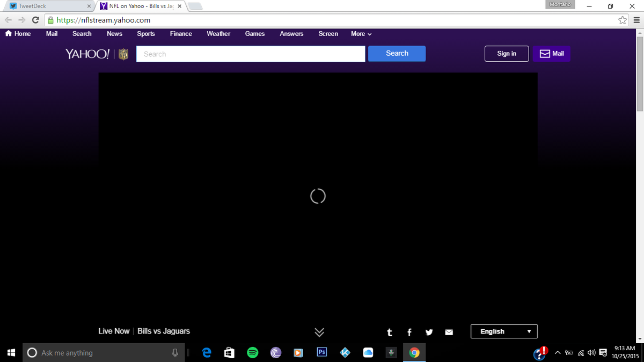Close the NFL on Yahoo tab
The image size is (644, 362).
tap(180, 6)
